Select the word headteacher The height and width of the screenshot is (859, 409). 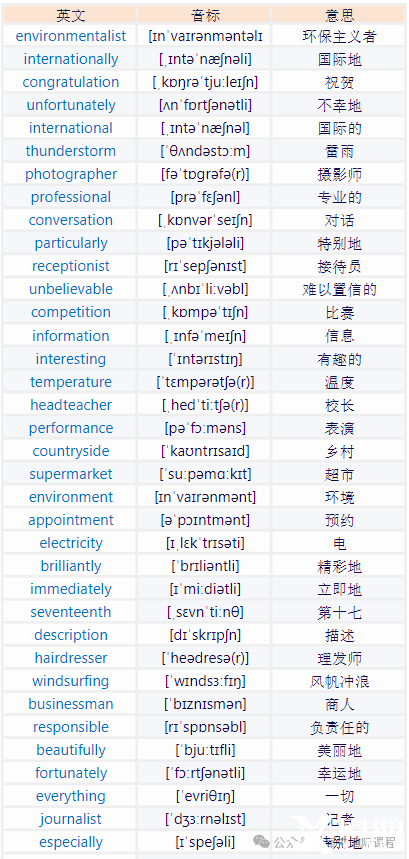(71, 405)
